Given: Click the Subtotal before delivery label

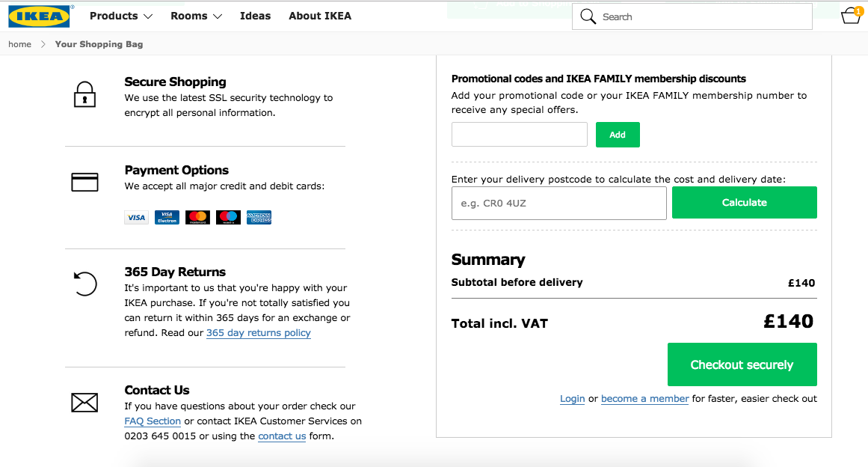Looking at the screenshot, I should (x=517, y=283).
